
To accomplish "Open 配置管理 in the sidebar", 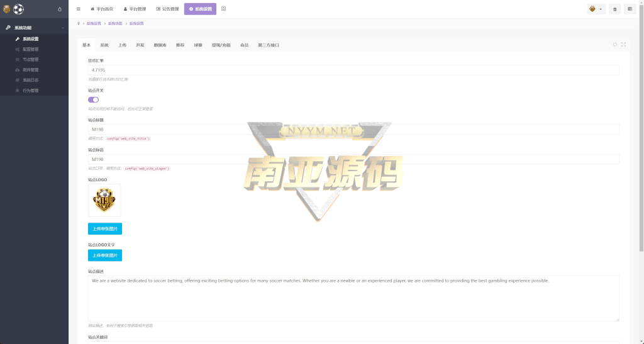I will coord(30,49).
